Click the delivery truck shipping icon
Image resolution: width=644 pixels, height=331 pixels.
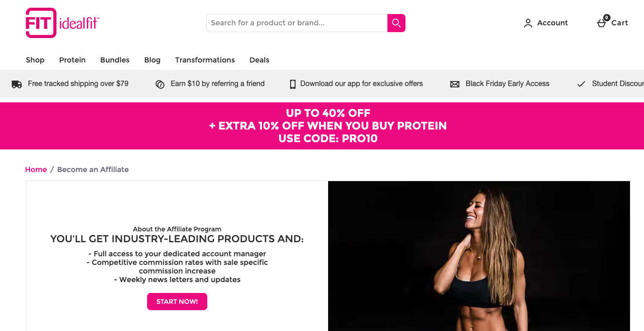[x=17, y=84]
